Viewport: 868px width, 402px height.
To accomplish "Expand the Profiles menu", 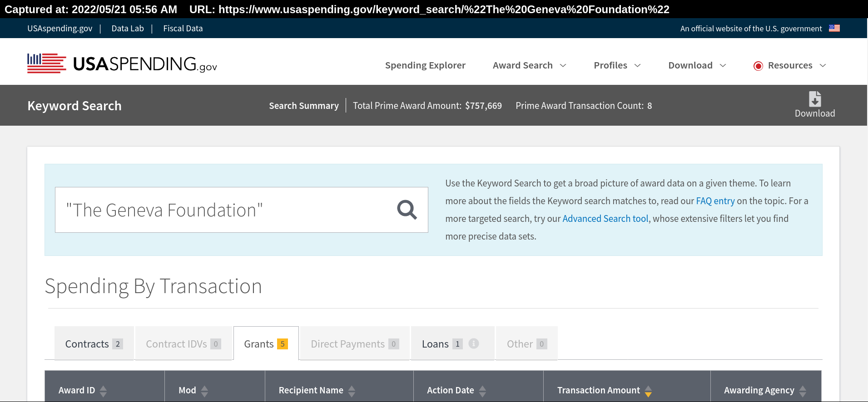I will pos(617,65).
